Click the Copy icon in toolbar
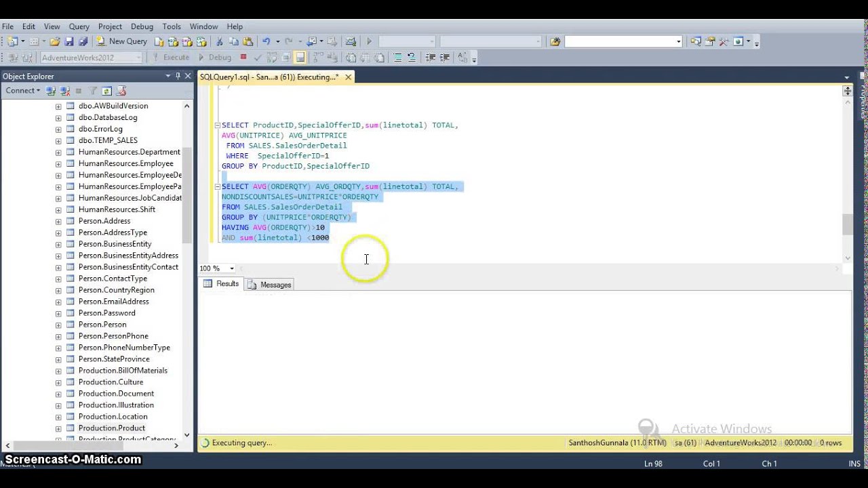868x488 pixels. point(233,41)
